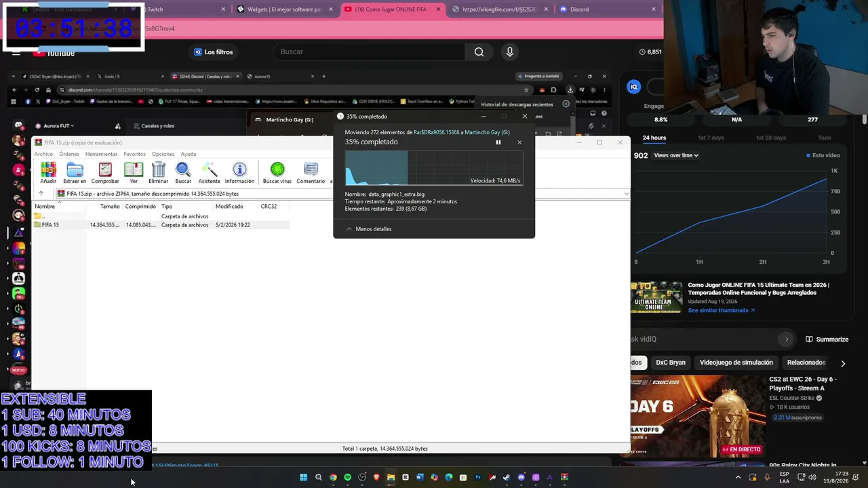Open Canales y roles in Discord

(154, 126)
